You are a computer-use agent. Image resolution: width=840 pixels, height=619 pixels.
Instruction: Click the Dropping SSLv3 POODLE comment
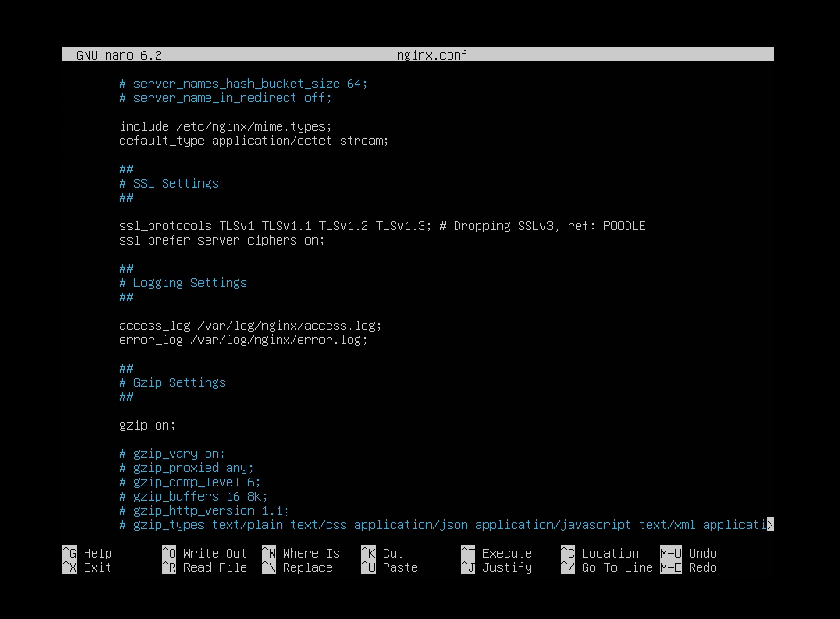coord(543,226)
